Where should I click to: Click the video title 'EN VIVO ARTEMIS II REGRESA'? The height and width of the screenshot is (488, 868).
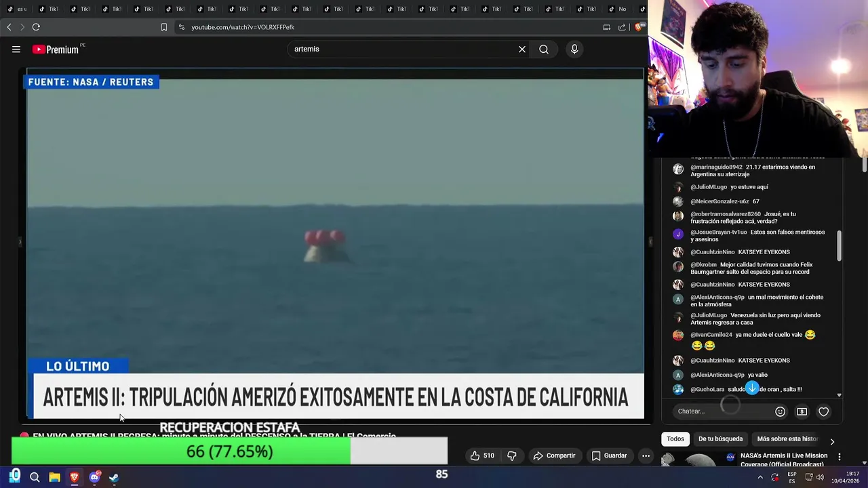click(x=214, y=436)
